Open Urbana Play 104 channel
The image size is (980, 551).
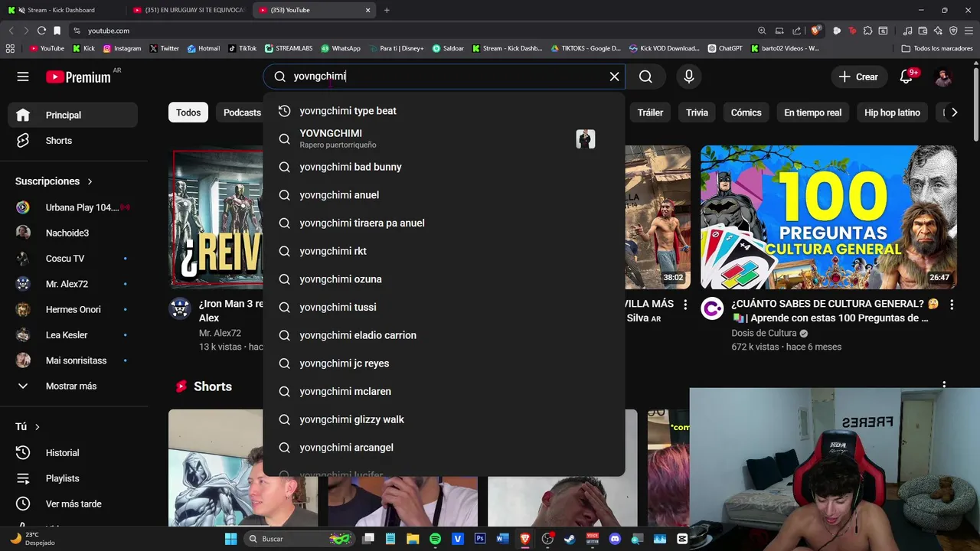73,207
